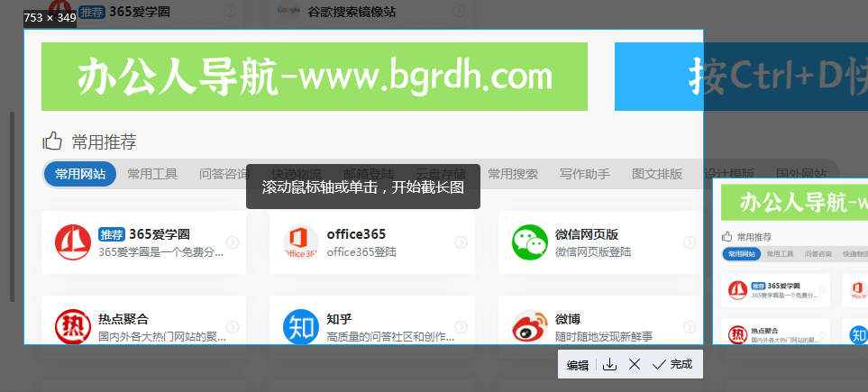Image resolution: width=868 pixels, height=392 pixels.
Task: Click the green 办公人导航 banner
Action: coord(315,77)
